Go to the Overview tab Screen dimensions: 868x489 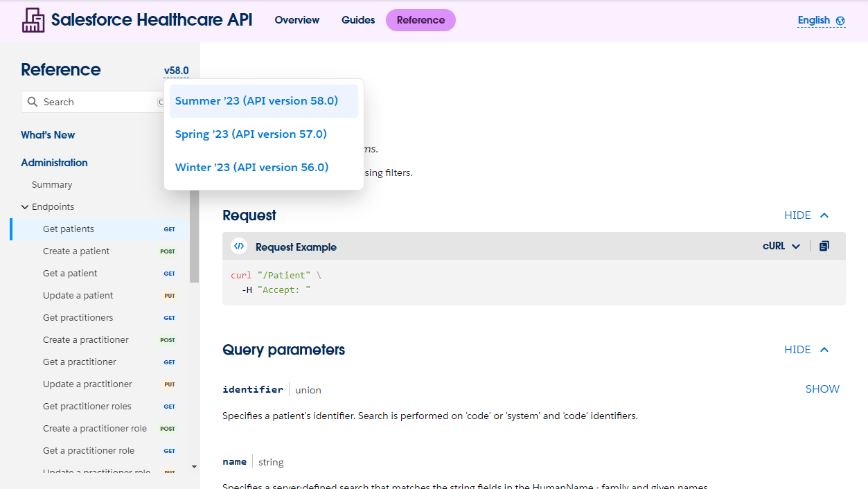coord(297,20)
